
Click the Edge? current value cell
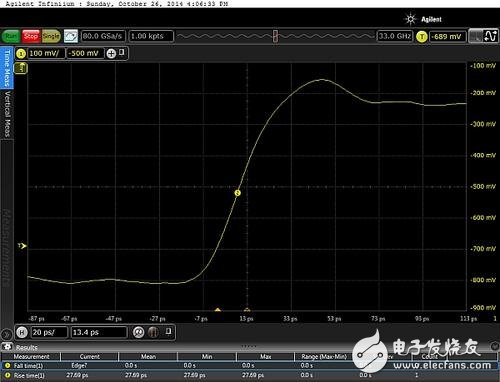click(x=79, y=366)
